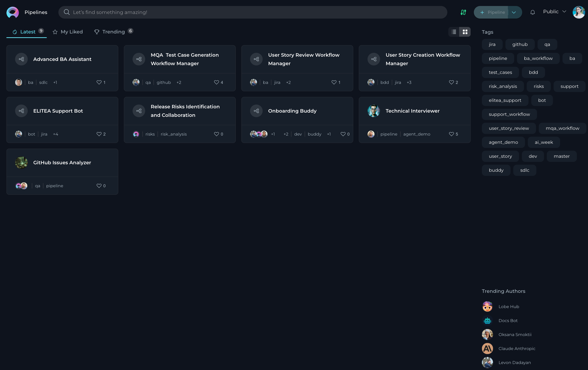Image resolution: width=588 pixels, height=370 pixels.
Task: Open the Public project dropdown
Action: coord(554,12)
